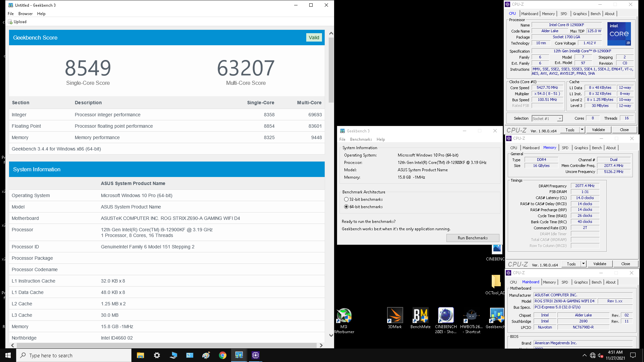Open the Browser menu in Geekbench 3
The image size is (644, 362).
[x=25, y=14]
